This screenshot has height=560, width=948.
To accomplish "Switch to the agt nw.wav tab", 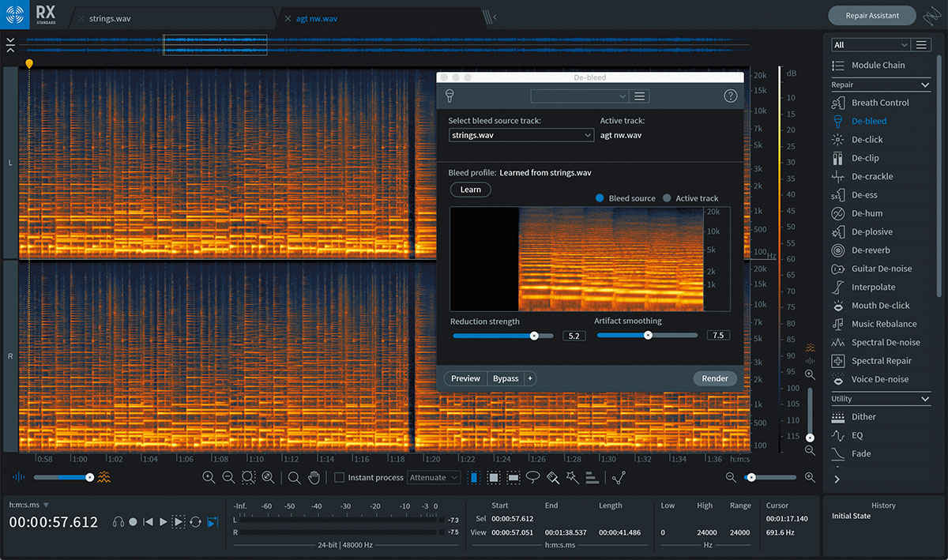I will (x=316, y=18).
